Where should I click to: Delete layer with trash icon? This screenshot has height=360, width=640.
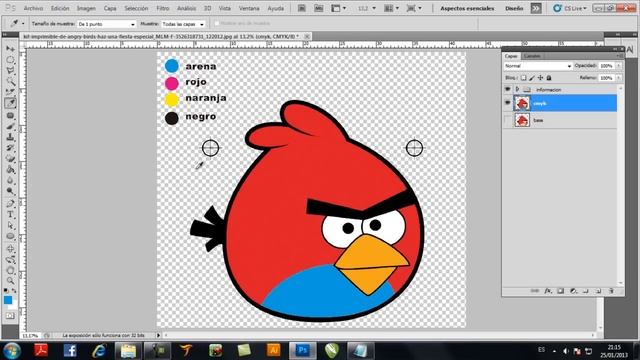611,291
